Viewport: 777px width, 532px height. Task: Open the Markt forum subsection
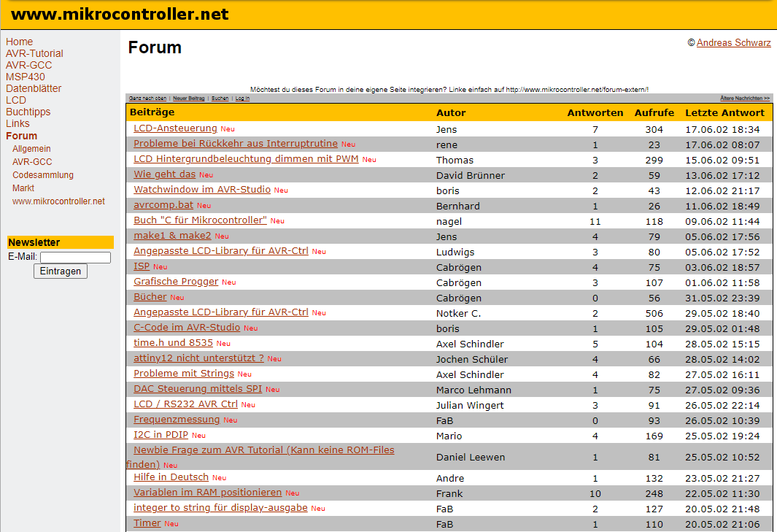click(23, 188)
